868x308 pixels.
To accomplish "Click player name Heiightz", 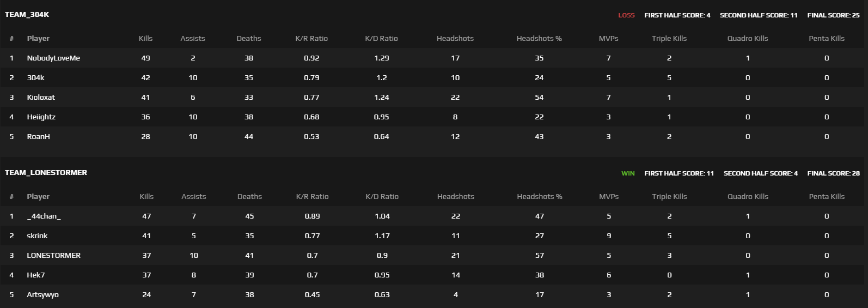I will [41, 117].
